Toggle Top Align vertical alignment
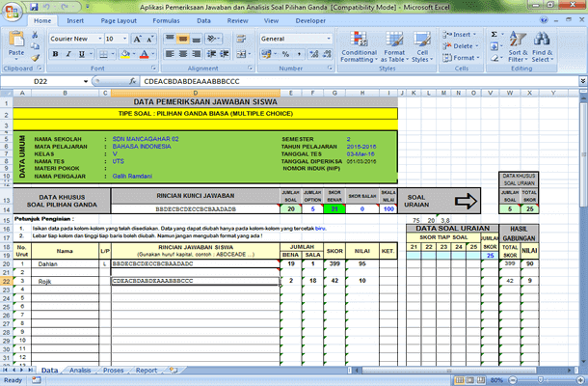Screen dimensions: 588x386 pyautogui.click(x=170, y=39)
